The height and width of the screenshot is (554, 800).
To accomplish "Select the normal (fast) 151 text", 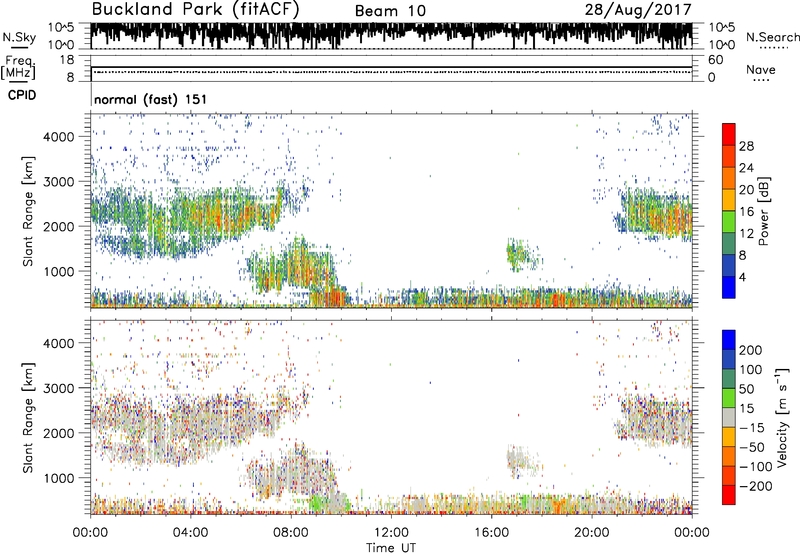I will click(x=151, y=99).
